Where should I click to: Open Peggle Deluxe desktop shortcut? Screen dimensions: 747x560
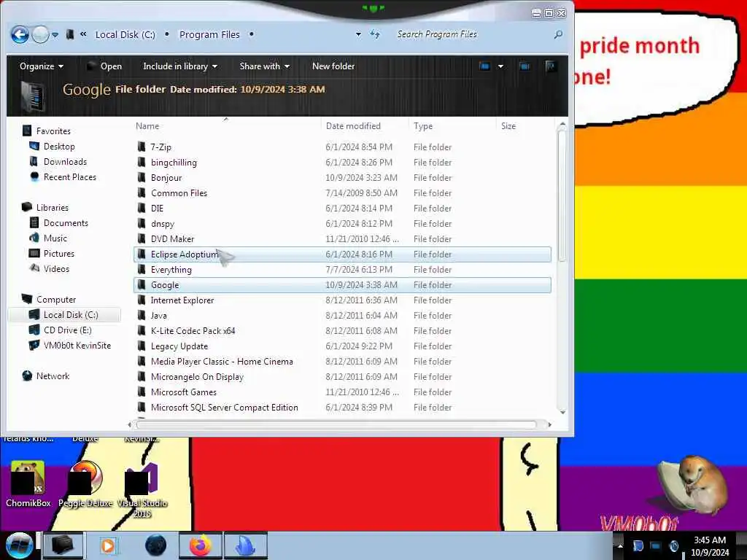click(x=85, y=484)
